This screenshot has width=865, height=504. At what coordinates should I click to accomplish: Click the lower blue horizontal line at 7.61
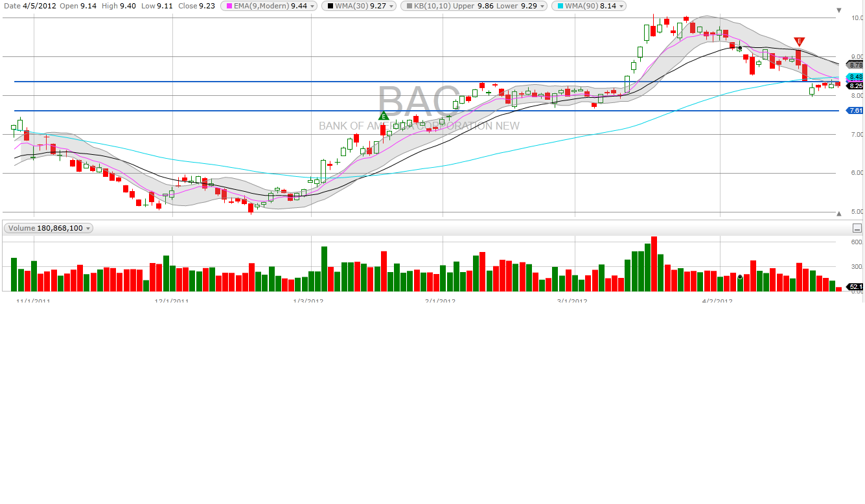(428, 111)
